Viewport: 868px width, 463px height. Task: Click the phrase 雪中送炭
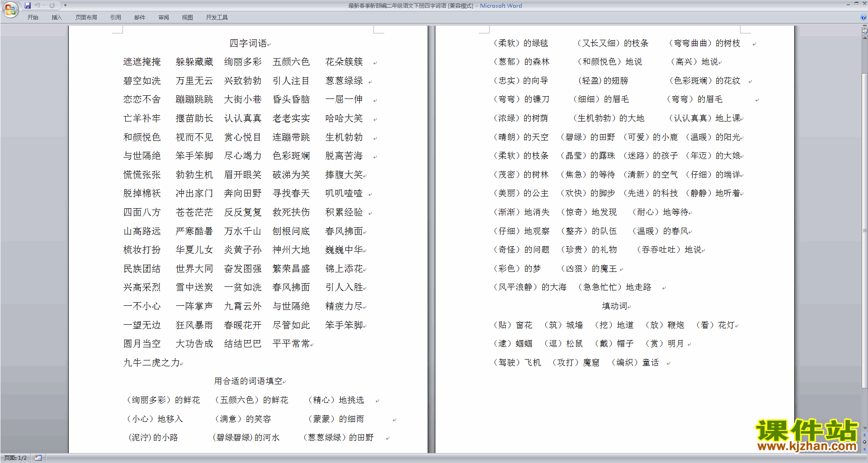(194, 287)
